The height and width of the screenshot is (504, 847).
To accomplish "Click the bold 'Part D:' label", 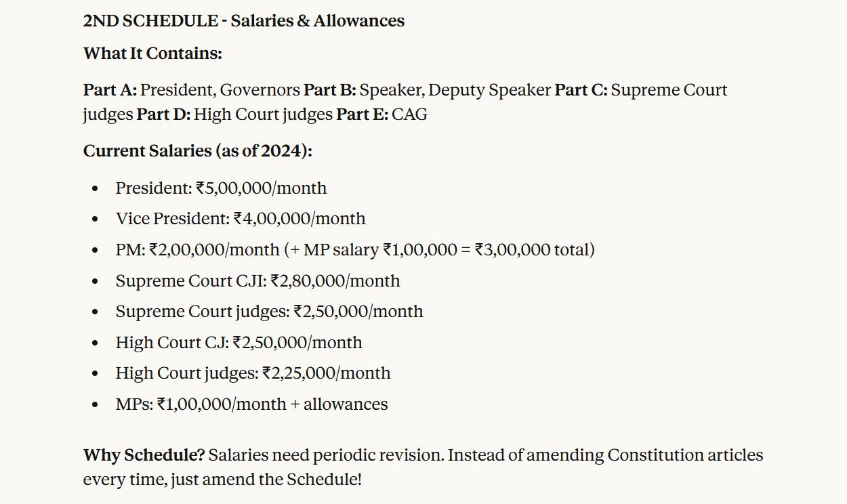I will point(163,114).
